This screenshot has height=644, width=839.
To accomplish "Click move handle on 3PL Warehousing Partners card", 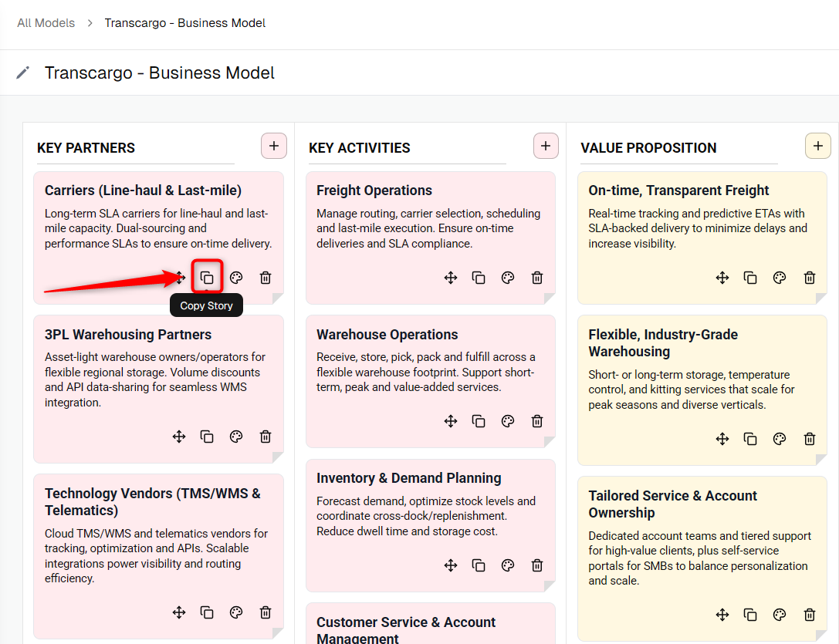I will [x=179, y=437].
